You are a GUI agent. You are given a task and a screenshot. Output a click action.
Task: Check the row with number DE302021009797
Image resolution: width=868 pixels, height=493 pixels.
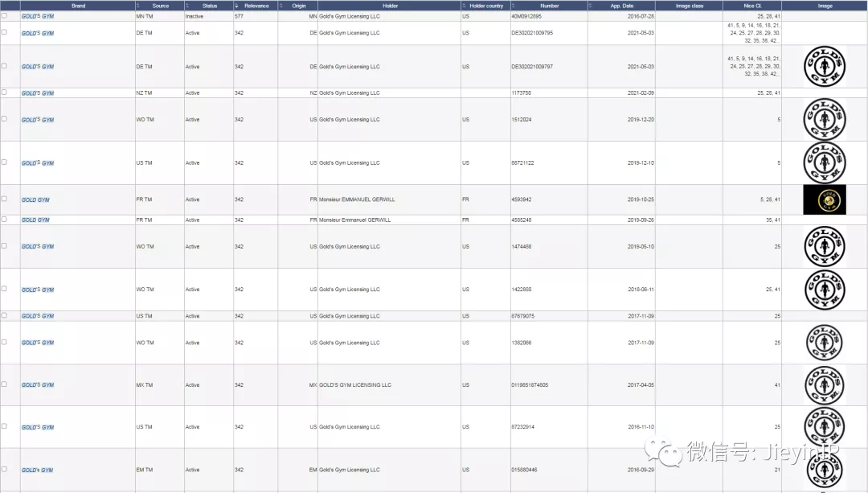pyautogui.click(x=5, y=66)
